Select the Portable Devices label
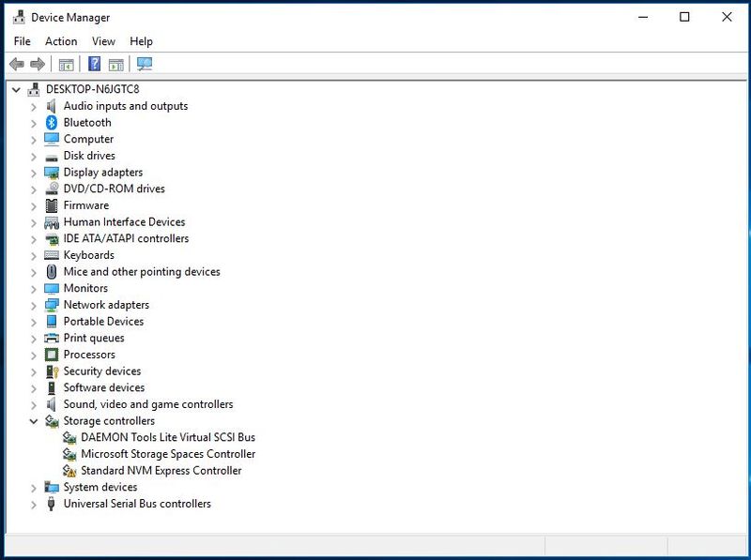This screenshot has height=560, width=751. 103,321
